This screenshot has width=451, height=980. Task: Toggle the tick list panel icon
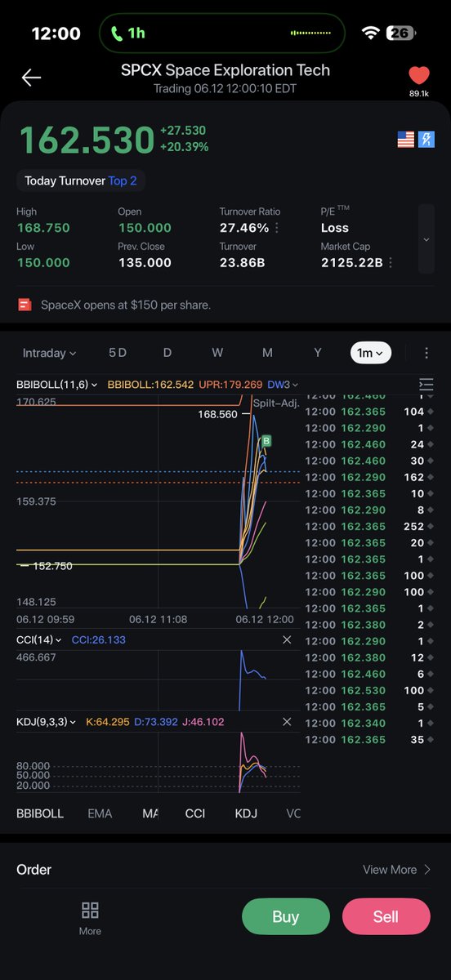tap(426, 384)
